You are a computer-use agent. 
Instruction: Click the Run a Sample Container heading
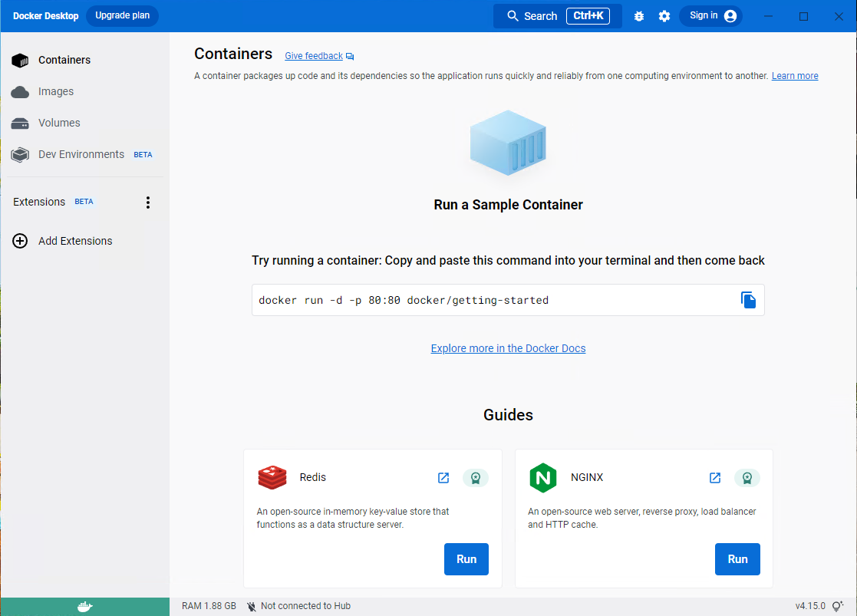pyautogui.click(x=508, y=205)
